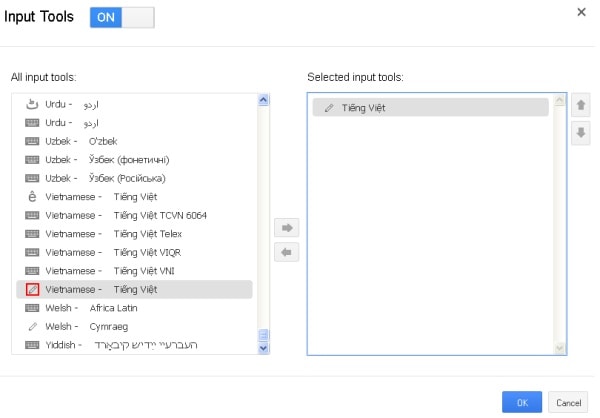Click keyboard icon beside Yiddish
The width and height of the screenshot is (600, 418).
click(x=33, y=345)
